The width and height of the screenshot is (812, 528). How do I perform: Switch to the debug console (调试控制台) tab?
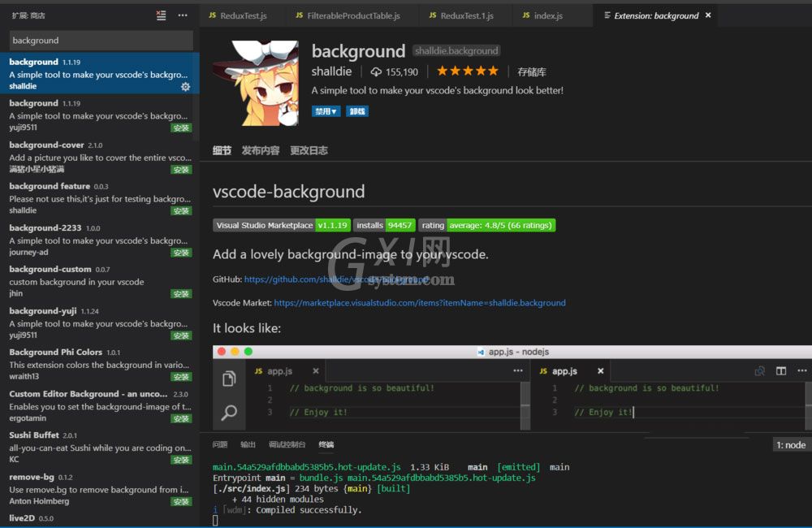(287, 444)
